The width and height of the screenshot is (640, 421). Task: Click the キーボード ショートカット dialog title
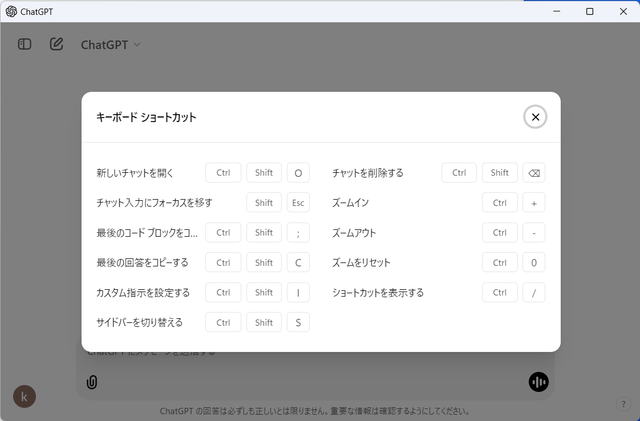pyautogui.click(x=146, y=117)
